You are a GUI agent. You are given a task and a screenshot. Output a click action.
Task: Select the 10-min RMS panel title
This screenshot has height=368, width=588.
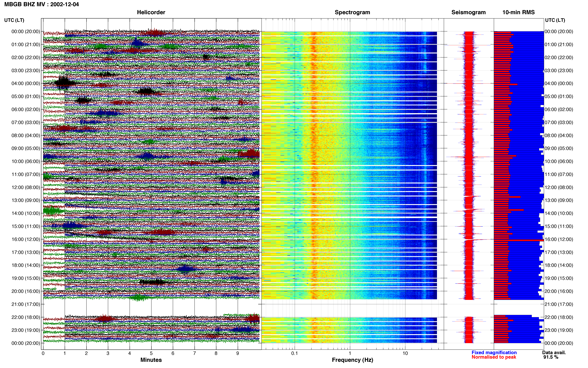pyautogui.click(x=518, y=12)
